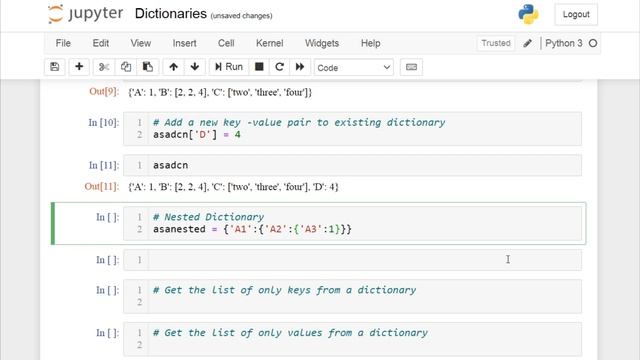Open the Edit menu
This screenshot has width=640, height=360.
click(100, 43)
